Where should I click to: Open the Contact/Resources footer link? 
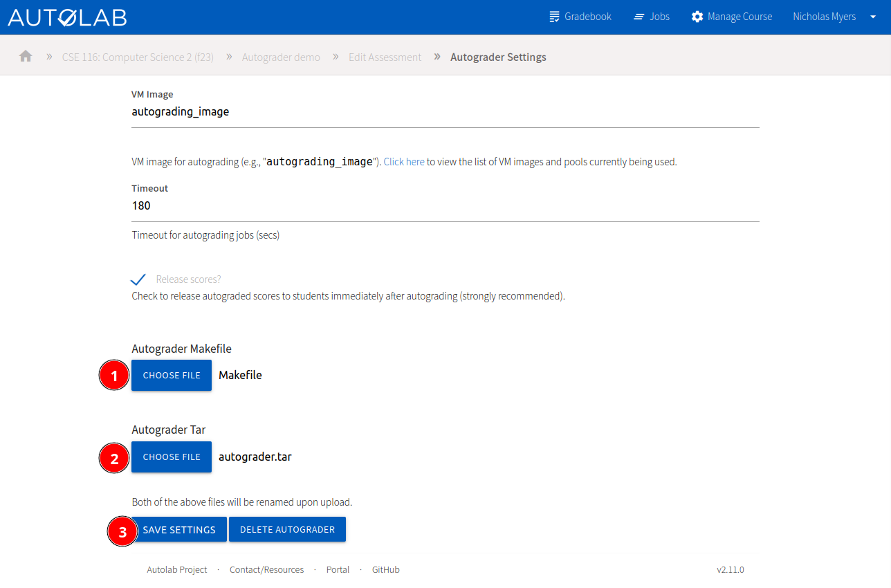(266, 570)
